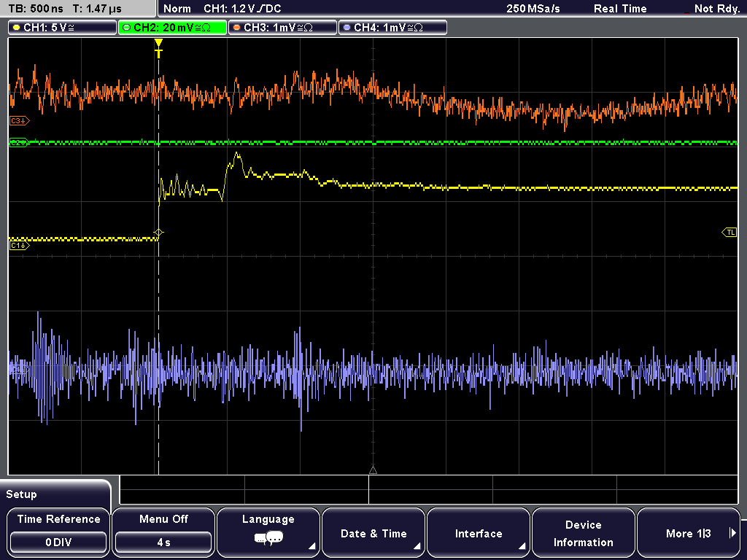Click the CH4 blue color dot

point(347,28)
